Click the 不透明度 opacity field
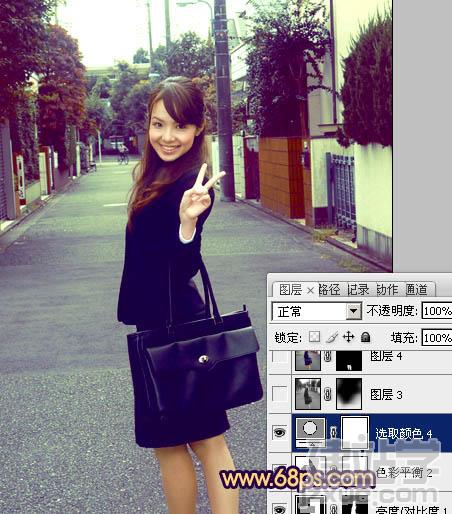 click(437, 311)
